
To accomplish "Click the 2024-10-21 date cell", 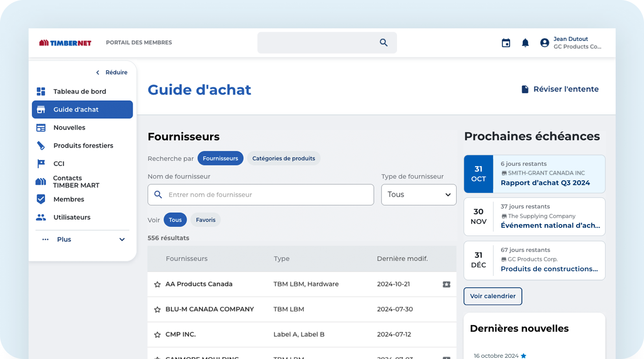I will click(x=393, y=284).
